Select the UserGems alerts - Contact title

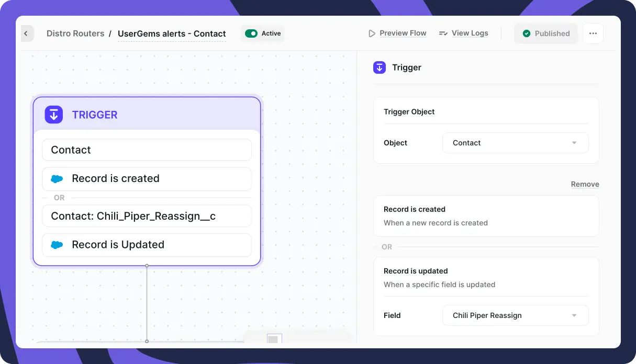[x=172, y=34]
